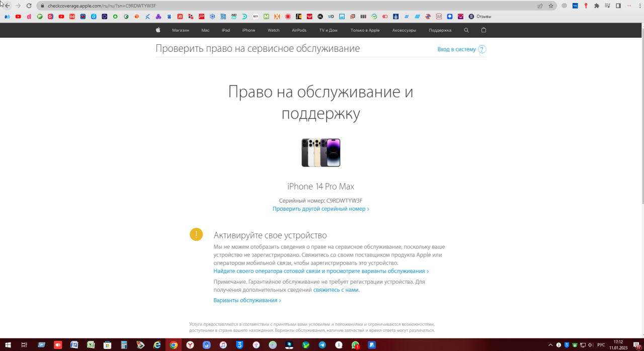Open the shopping bag icon
This screenshot has height=351, width=644.
pyautogui.click(x=484, y=30)
